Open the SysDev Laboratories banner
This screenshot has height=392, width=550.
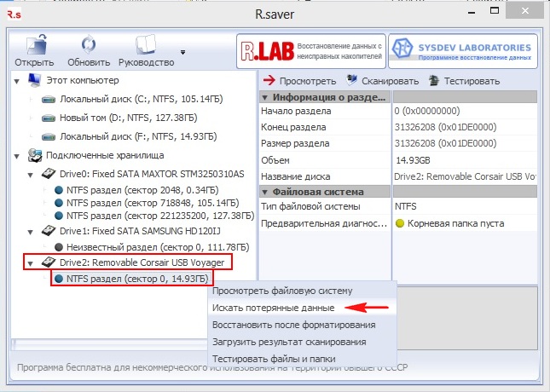(462, 49)
